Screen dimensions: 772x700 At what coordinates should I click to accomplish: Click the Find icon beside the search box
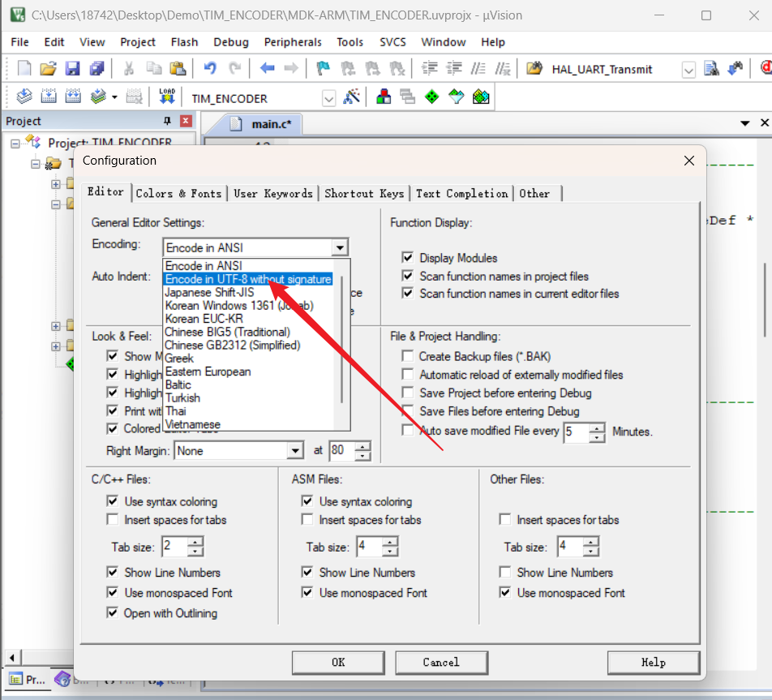tap(711, 68)
